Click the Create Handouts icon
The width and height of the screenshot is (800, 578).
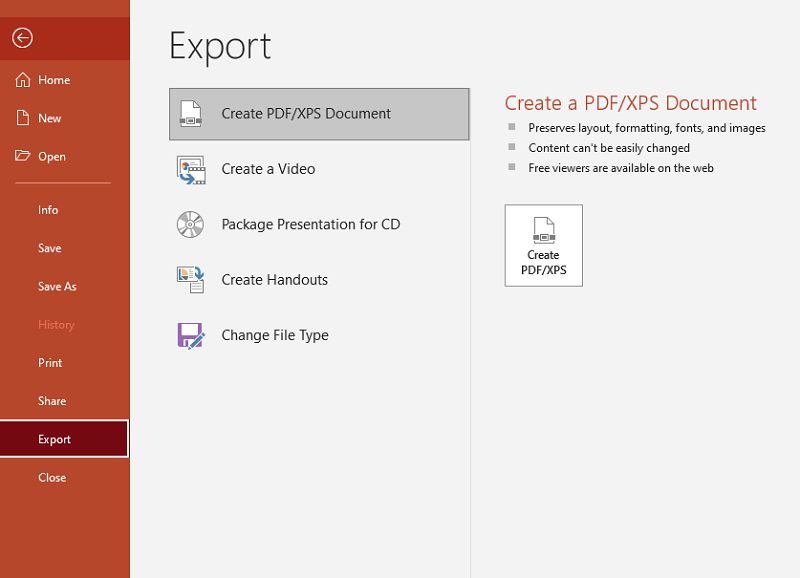[191, 280]
